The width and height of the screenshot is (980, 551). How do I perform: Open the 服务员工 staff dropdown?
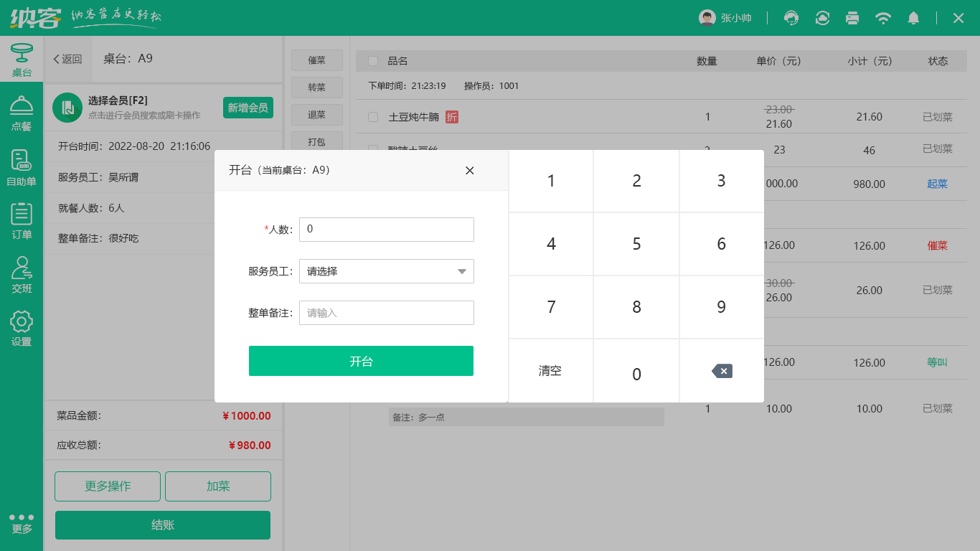[x=386, y=271]
